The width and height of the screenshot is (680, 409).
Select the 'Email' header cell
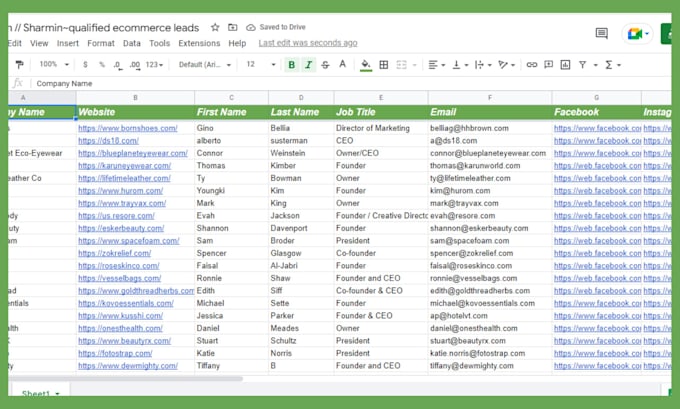pyautogui.click(x=490, y=112)
